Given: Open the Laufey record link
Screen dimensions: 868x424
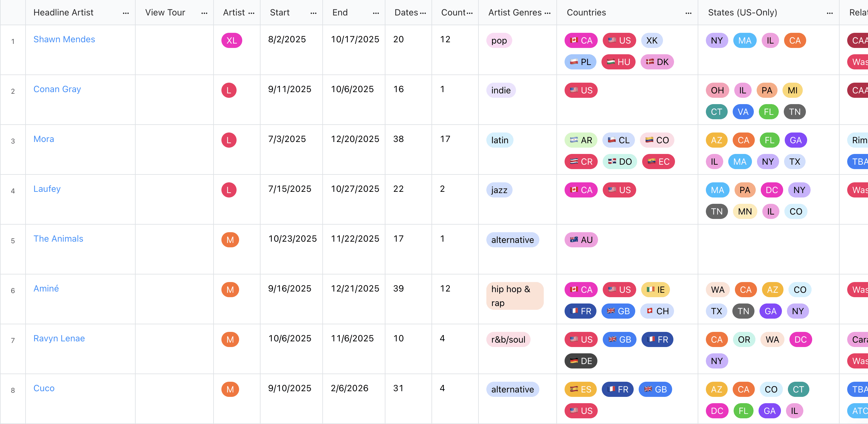Looking at the screenshot, I should click(x=47, y=189).
